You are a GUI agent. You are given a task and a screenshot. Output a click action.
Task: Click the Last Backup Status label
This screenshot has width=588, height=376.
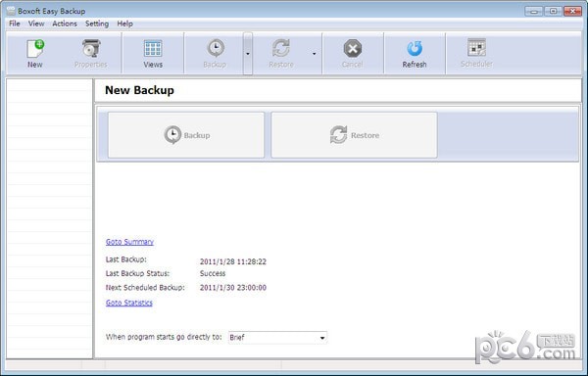coord(137,273)
